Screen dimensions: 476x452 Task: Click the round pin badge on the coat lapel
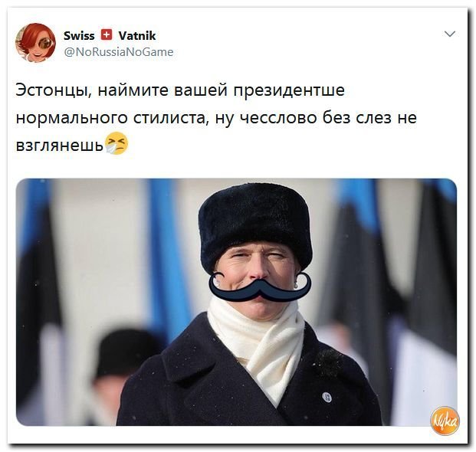pyautogui.click(x=327, y=397)
